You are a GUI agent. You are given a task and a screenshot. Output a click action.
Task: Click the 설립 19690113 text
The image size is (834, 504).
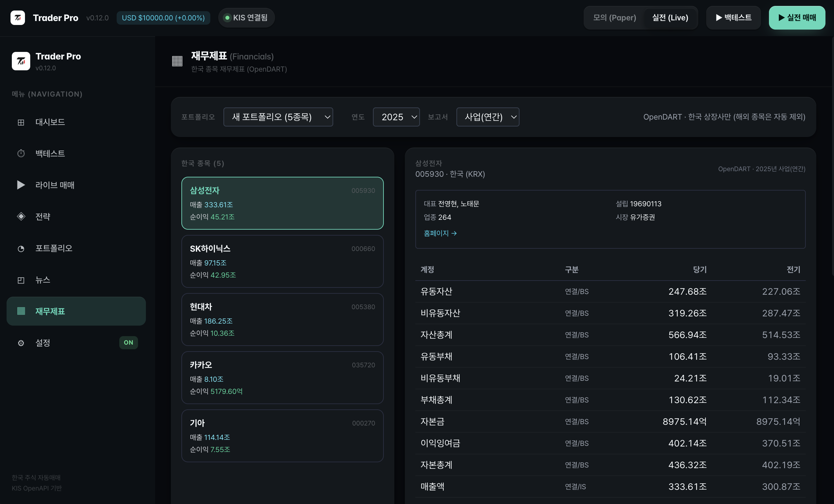coord(638,204)
